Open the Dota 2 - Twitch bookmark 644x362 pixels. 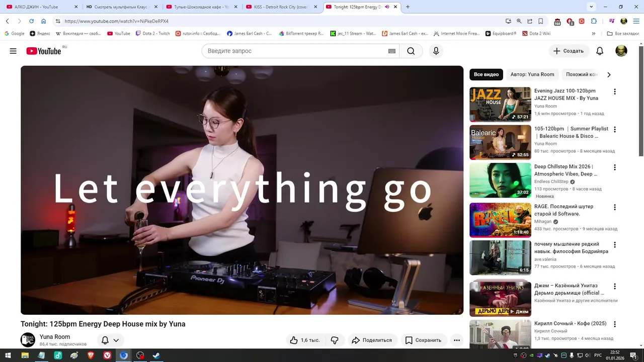(x=153, y=34)
